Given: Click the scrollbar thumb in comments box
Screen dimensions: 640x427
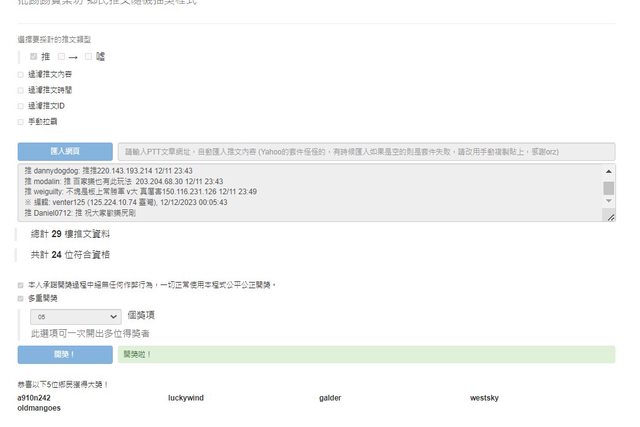Looking at the screenshot, I should coord(609,187).
